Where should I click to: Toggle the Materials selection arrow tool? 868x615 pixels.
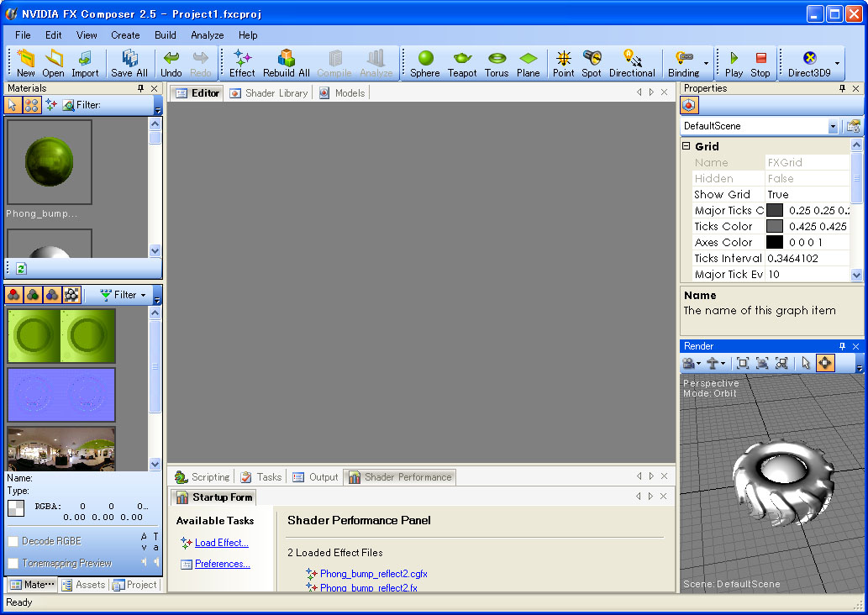[x=12, y=105]
